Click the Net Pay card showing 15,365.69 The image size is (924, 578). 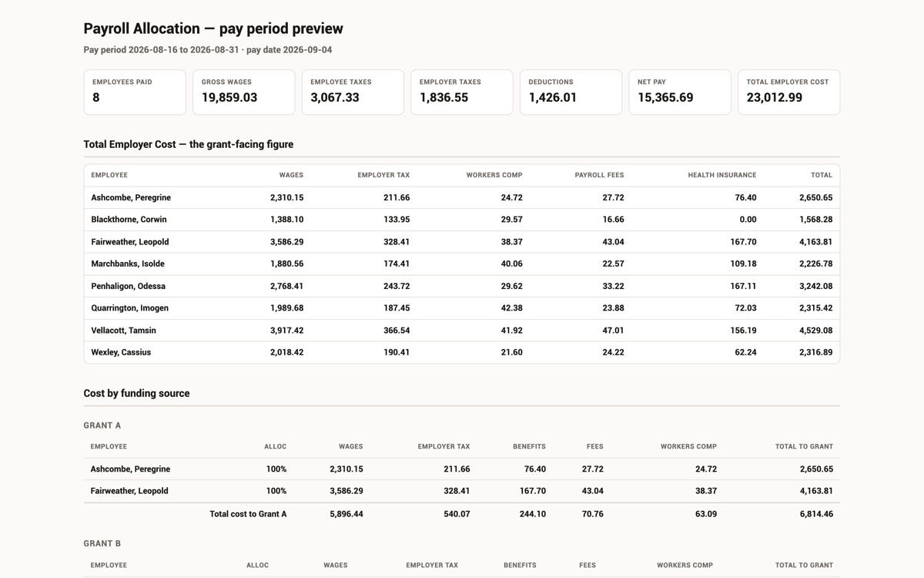pos(680,92)
